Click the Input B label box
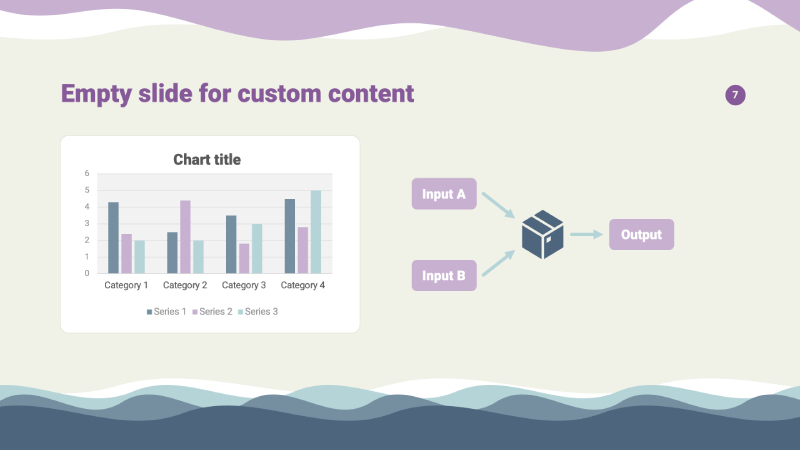Viewport: 800px width, 450px height. point(444,275)
